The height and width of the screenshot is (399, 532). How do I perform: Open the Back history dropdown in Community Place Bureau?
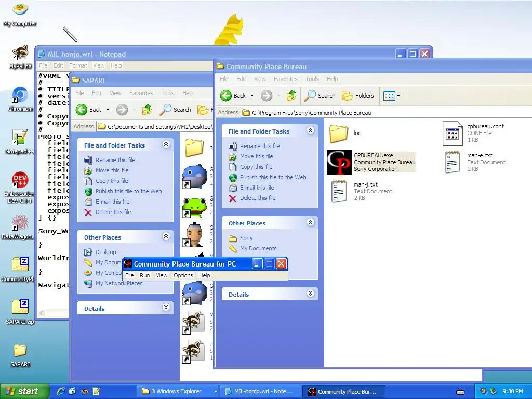pyautogui.click(x=252, y=96)
